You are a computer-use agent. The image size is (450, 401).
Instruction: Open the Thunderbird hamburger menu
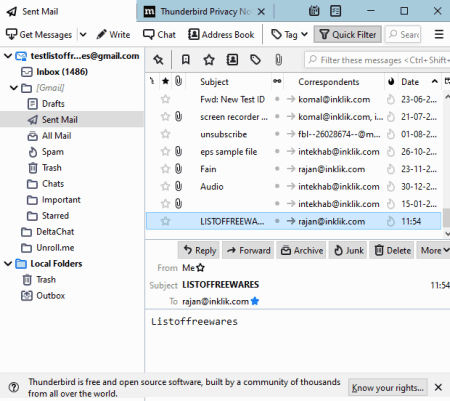(439, 34)
